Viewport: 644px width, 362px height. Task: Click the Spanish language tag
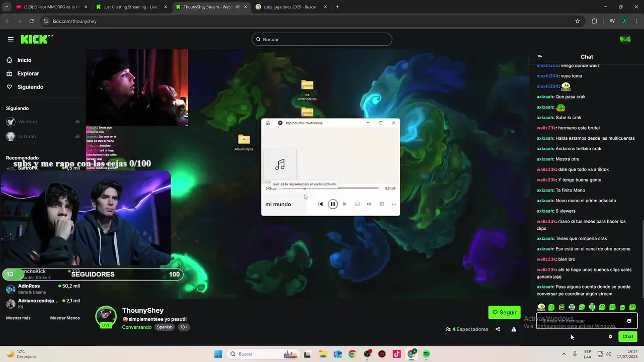(165, 327)
